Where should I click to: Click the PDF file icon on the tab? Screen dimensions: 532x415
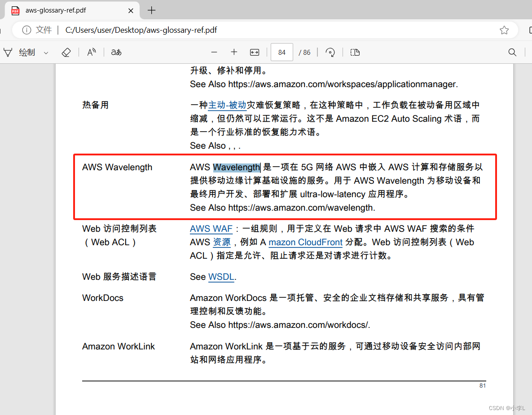[15, 10]
